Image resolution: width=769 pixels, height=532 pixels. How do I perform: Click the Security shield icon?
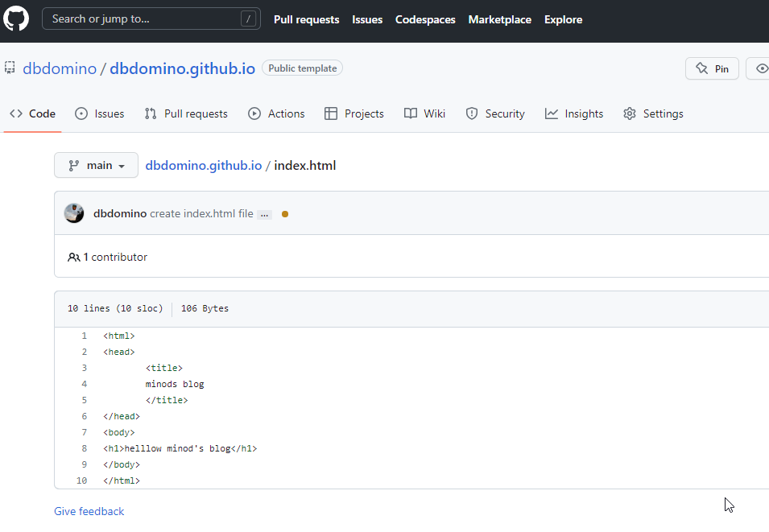pos(472,113)
